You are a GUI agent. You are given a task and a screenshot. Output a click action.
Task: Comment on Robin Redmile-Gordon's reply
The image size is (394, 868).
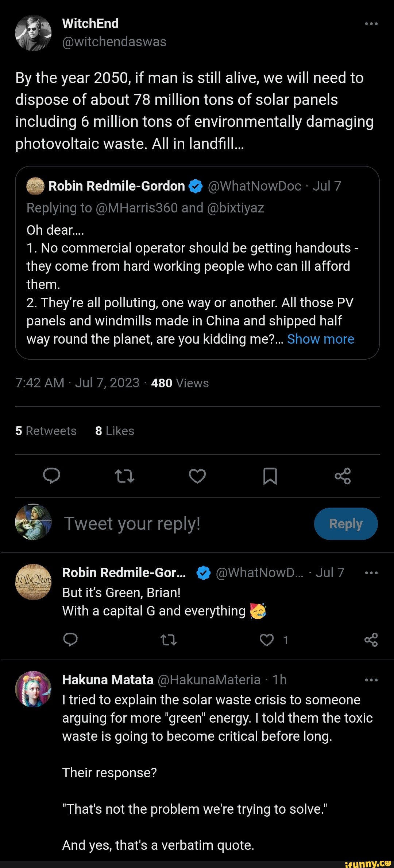pyautogui.click(x=70, y=640)
